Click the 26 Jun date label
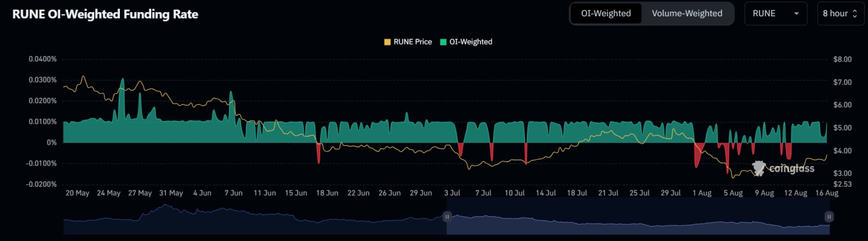The width and height of the screenshot is (868, 241). [390, 193]
